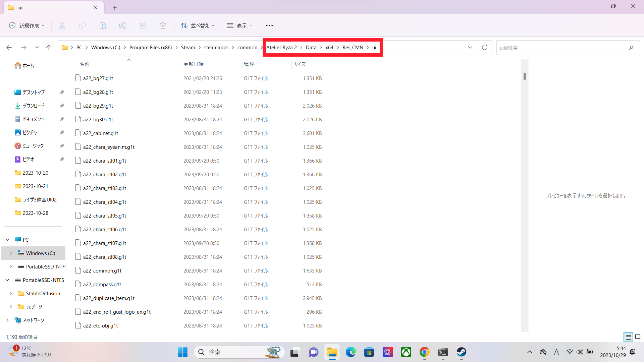Open the weather widget on taskbar

pos(30,352)
